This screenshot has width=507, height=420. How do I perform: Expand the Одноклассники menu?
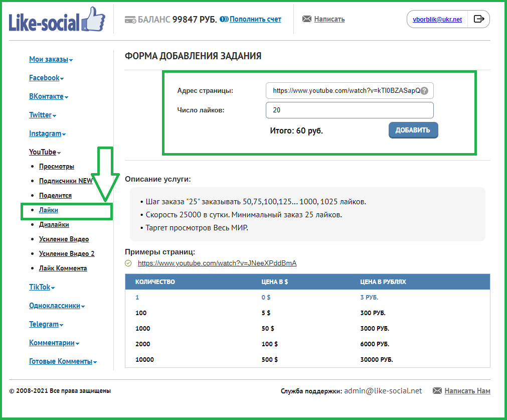tap(57, 306)
